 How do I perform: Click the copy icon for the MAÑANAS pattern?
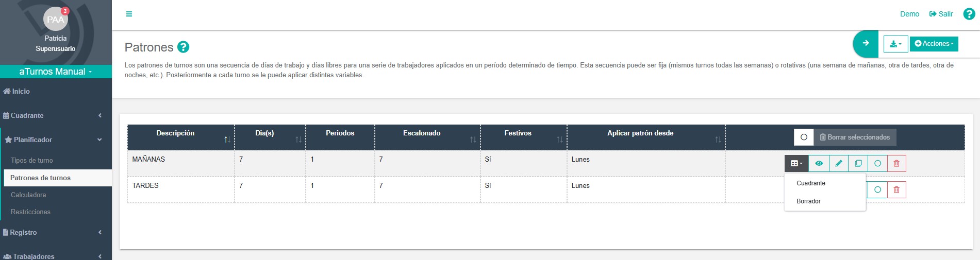point(858,163)
